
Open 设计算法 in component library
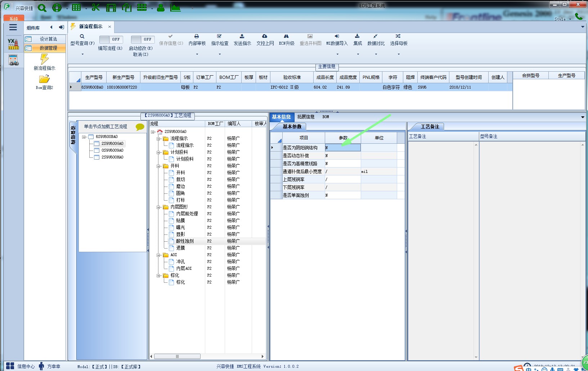coord(45,39)
